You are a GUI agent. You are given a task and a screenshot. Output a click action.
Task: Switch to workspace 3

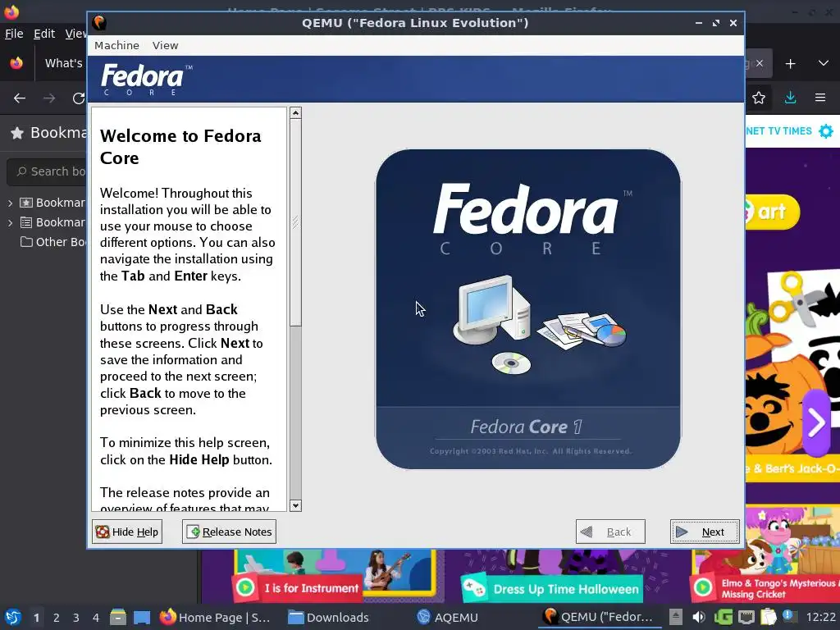(x=76, y=618)
